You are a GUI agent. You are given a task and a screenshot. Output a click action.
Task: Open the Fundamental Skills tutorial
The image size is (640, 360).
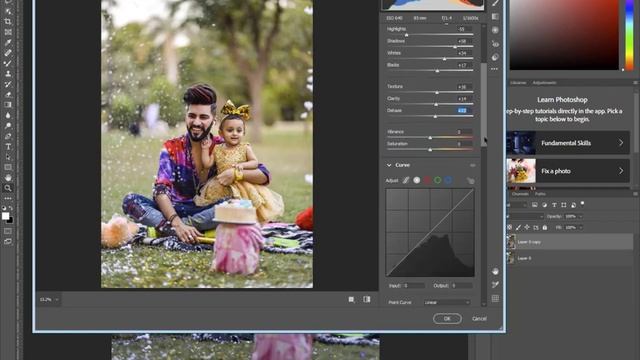point(568,143)
